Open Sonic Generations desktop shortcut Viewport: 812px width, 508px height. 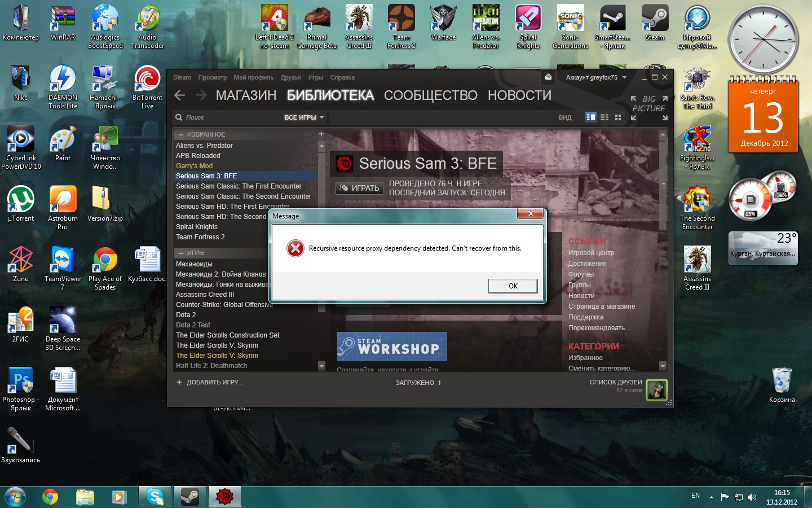pyautogui.click(x=570, y=27)
